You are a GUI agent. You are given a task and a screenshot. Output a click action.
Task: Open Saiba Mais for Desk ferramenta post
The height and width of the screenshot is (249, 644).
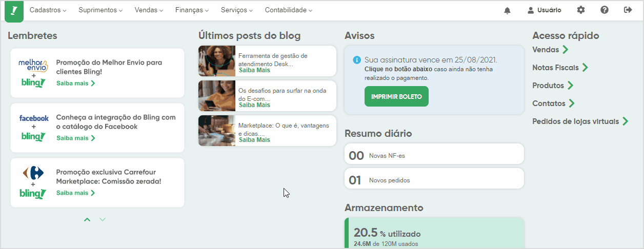tap(254, 70)
